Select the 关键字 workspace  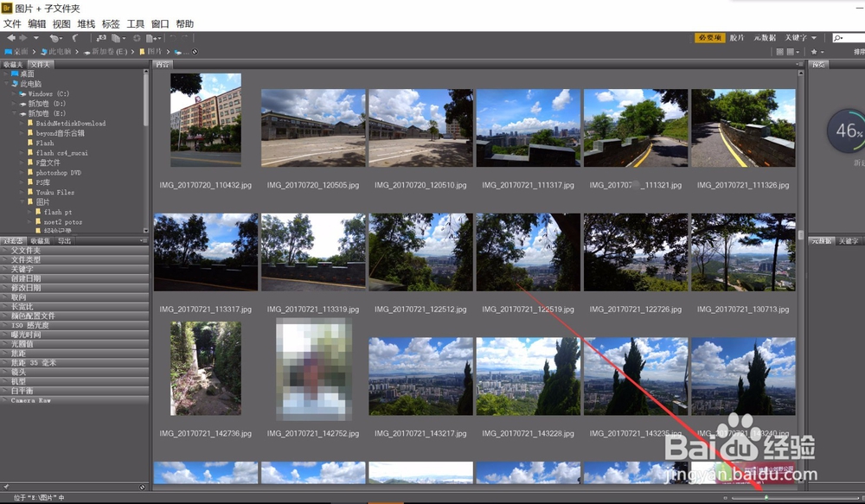coord(796,38)
